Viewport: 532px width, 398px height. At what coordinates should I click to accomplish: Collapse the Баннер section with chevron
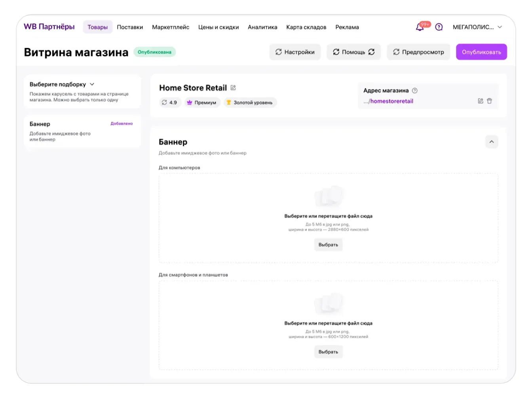tap(491, 142)
